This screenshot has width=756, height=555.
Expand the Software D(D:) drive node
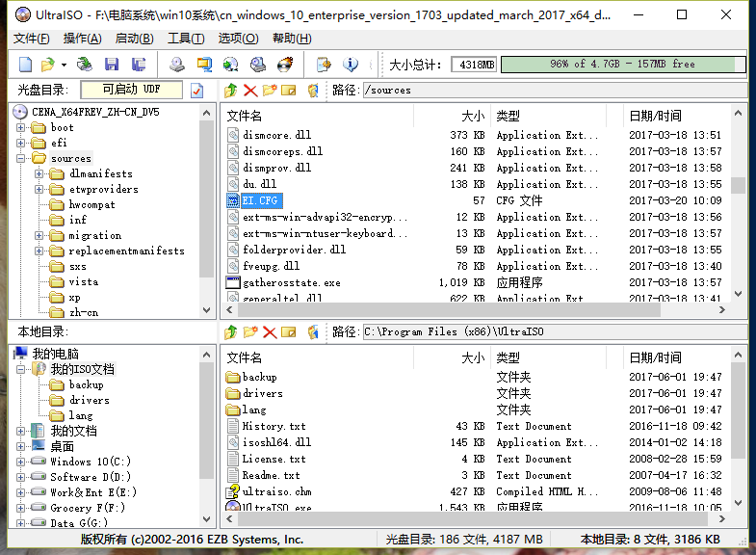tap(20, 477)
